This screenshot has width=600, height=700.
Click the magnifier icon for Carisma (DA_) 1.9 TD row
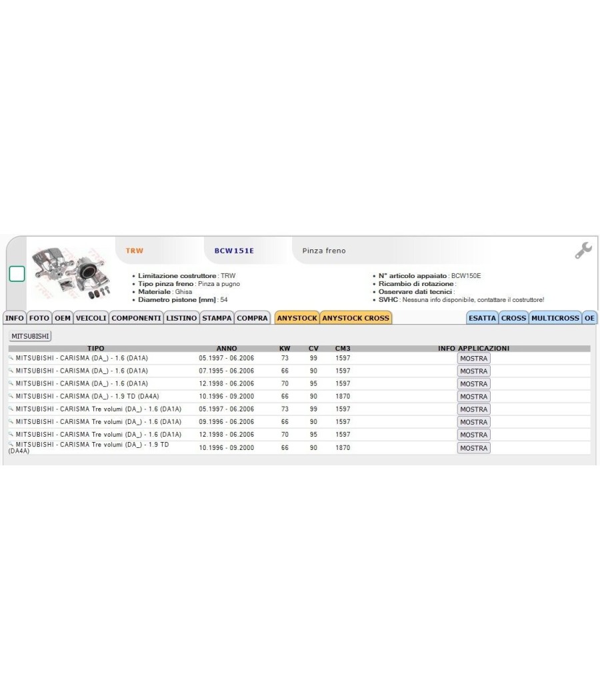(11, 396)
